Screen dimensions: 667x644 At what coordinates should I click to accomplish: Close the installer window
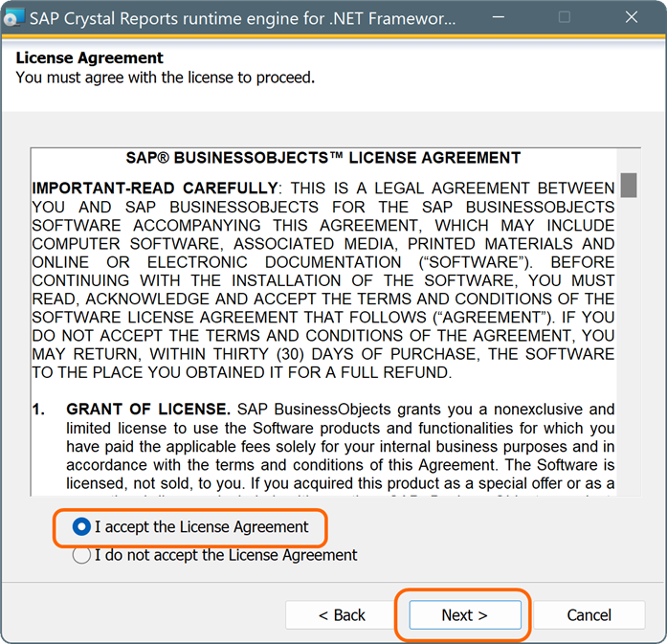coord(632,17)
